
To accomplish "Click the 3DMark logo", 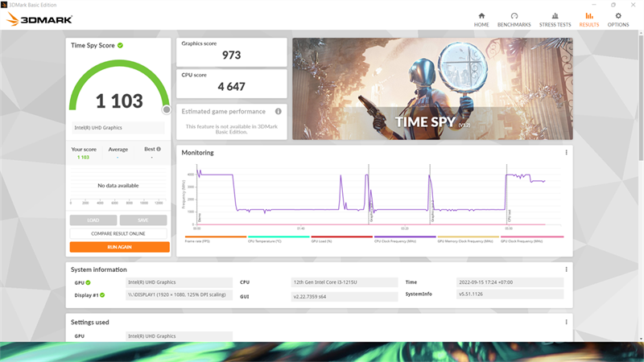I will (39, 19).
